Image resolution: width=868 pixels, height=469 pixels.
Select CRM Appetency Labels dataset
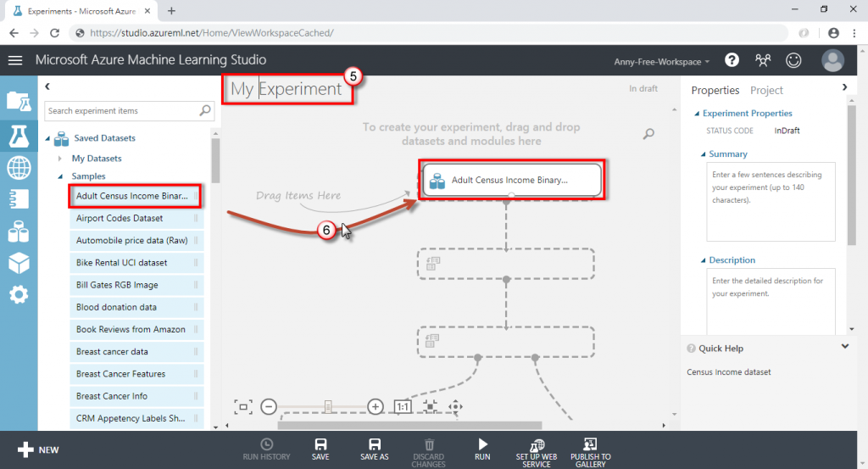pyautogui.click(x=136, y=418)
